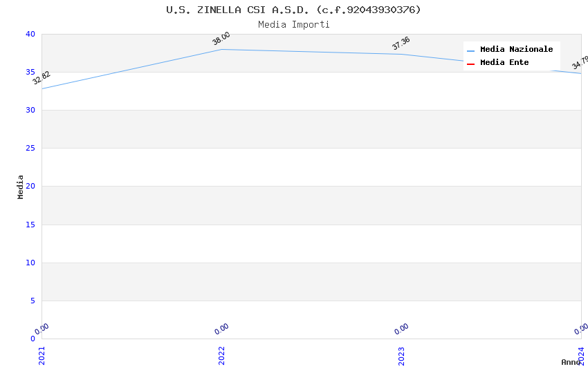Click the 0.00 label above 2022
The height and width of the screenshot is (380, 588).
click(x=221, y=330)
